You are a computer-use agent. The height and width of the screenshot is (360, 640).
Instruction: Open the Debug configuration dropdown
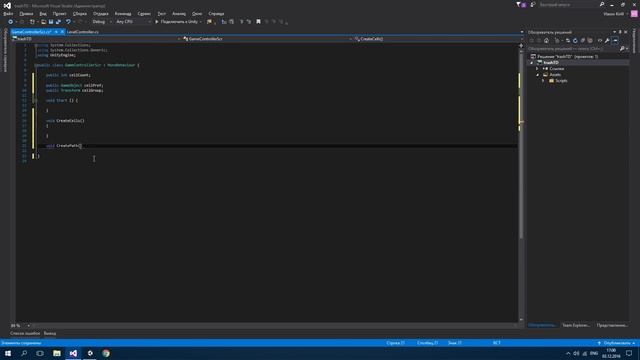tap(102, 22)
